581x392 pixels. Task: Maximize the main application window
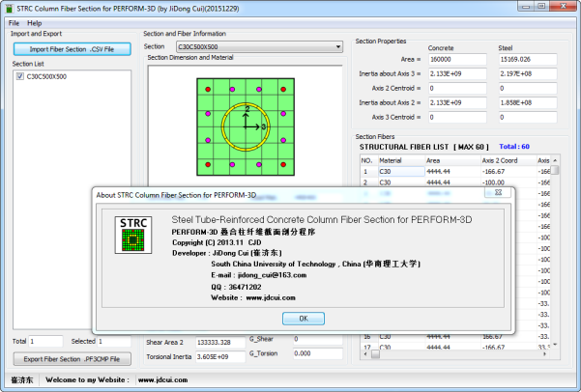(541, 6)
